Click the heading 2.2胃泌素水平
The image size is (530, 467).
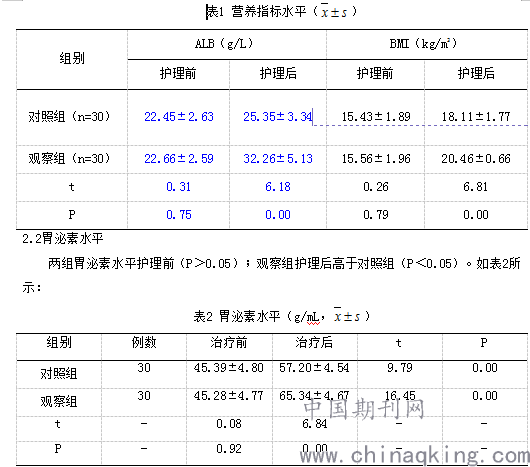tap(63, 239)
